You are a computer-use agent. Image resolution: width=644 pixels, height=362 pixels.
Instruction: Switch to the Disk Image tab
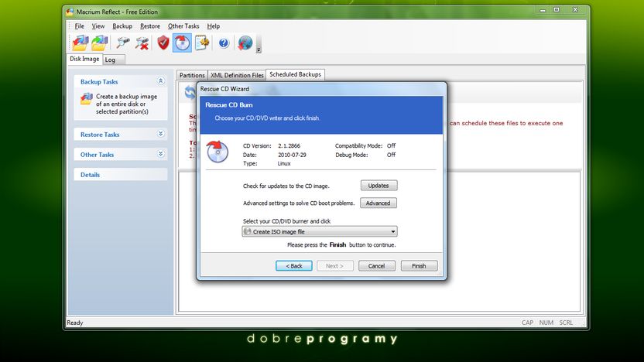coord(84,59)
